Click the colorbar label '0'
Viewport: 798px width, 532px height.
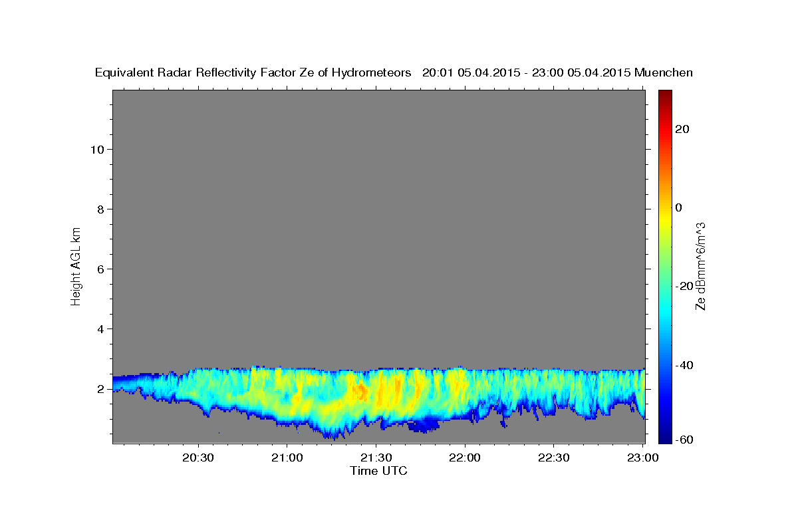679,207
